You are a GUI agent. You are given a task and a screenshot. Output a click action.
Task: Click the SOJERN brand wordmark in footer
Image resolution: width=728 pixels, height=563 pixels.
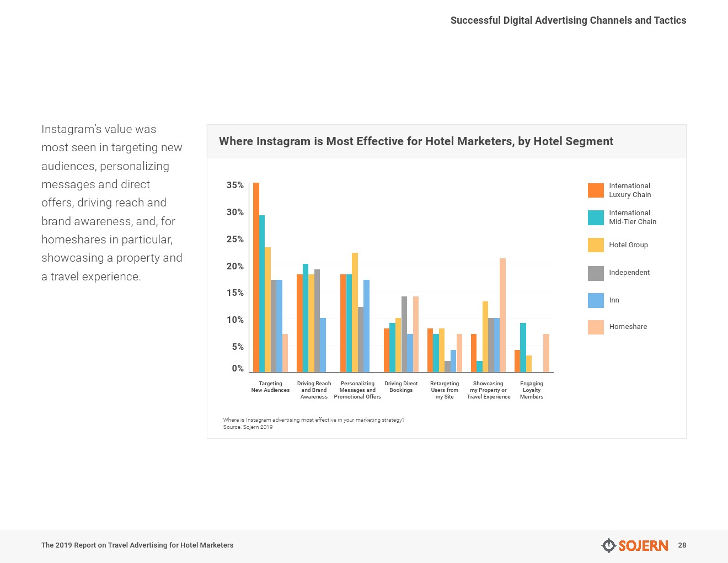point(643,546)
